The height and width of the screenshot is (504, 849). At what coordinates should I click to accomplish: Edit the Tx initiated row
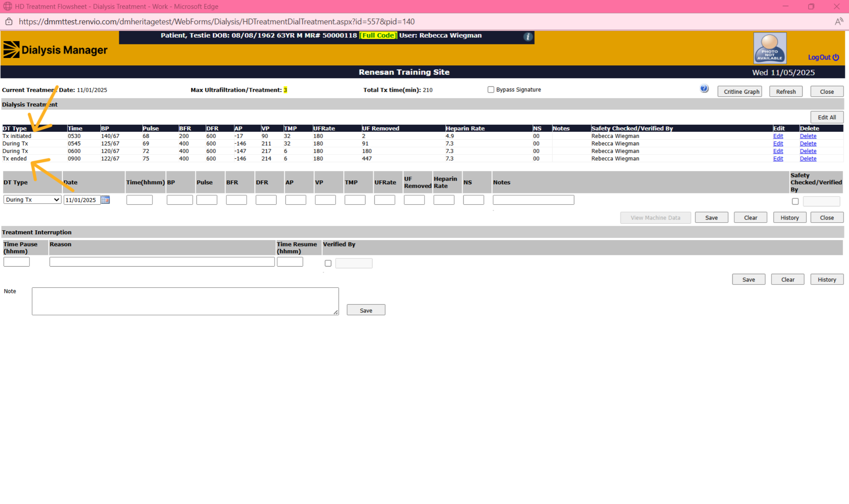778,136
